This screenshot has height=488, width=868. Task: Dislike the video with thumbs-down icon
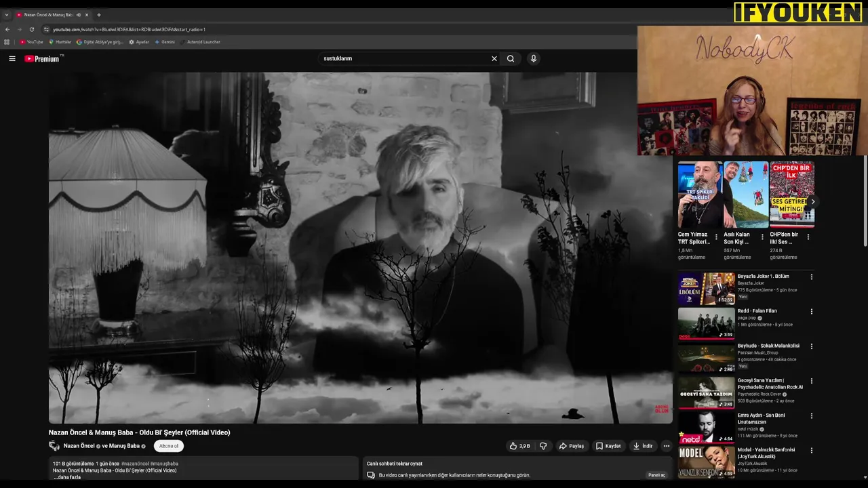[543, 446]
